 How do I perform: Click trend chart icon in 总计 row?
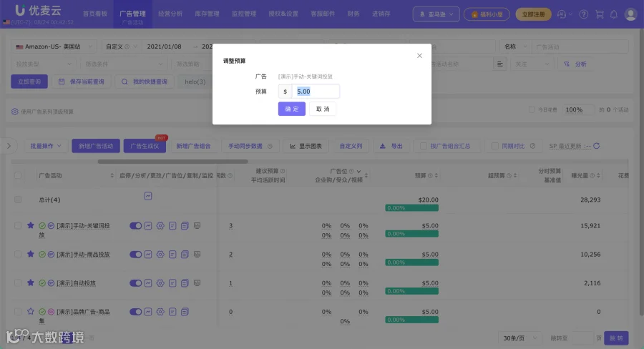coord(148,196)
